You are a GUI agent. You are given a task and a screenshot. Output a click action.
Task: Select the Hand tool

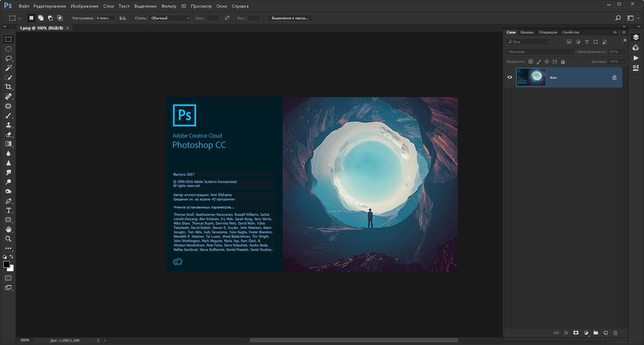pos(8,229)
